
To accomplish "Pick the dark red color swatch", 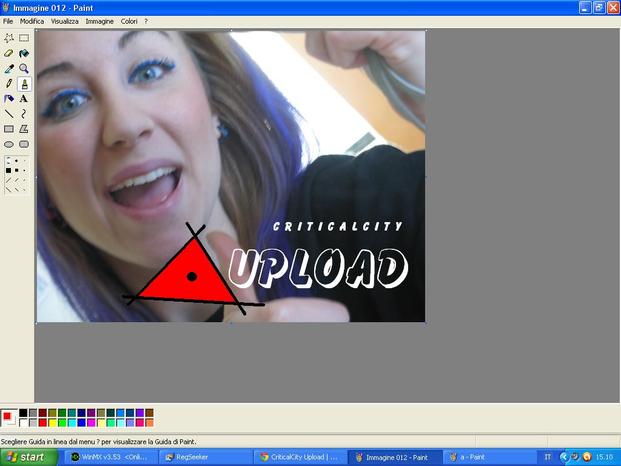I will click(43, 413).
